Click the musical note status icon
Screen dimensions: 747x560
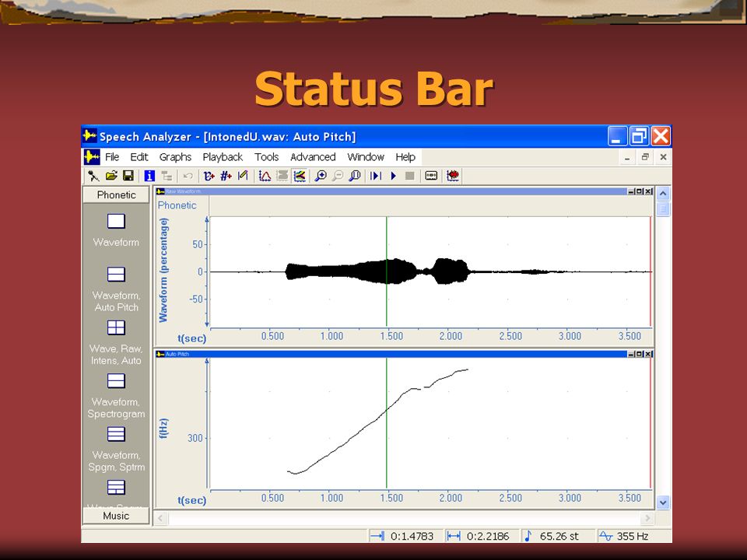point(528,536)
